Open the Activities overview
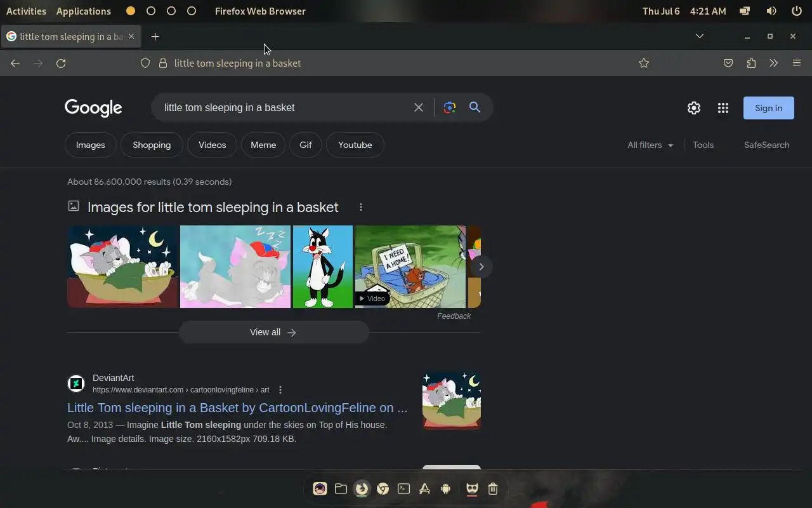Viewport: 812px width, 508px height. [26, 11]
